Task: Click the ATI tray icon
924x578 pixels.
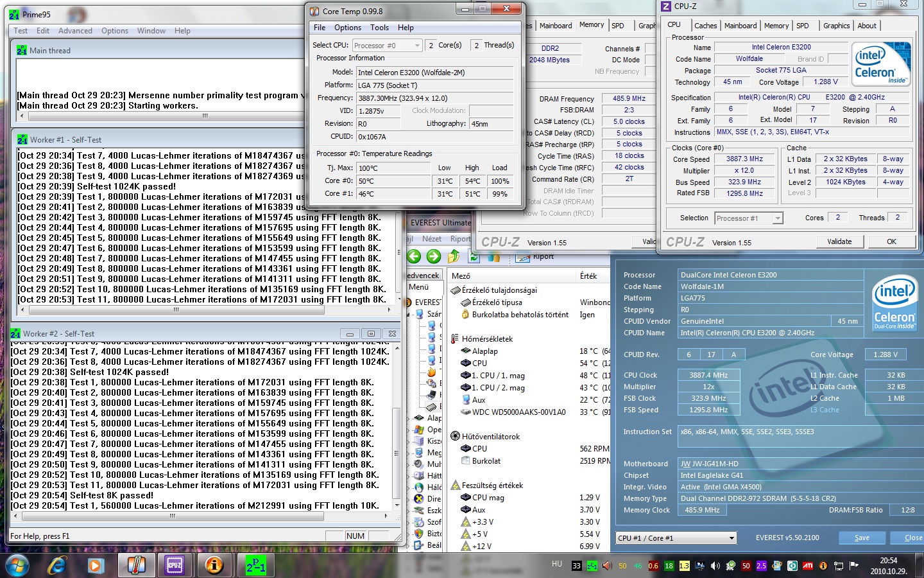Action: tap(808, 566)
